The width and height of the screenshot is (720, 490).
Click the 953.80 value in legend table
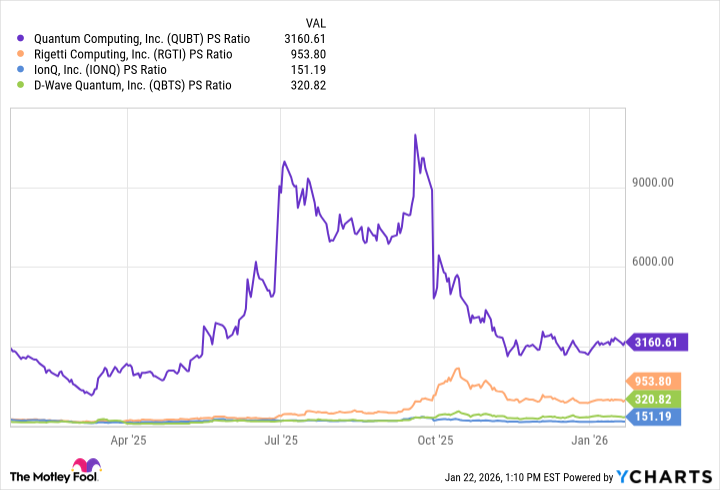click(x=308, y=54)
